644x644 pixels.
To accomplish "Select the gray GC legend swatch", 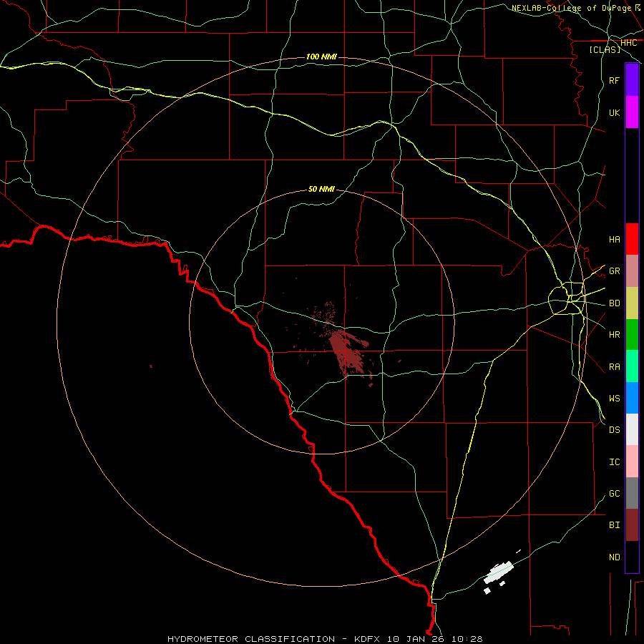I will (632, 493).
